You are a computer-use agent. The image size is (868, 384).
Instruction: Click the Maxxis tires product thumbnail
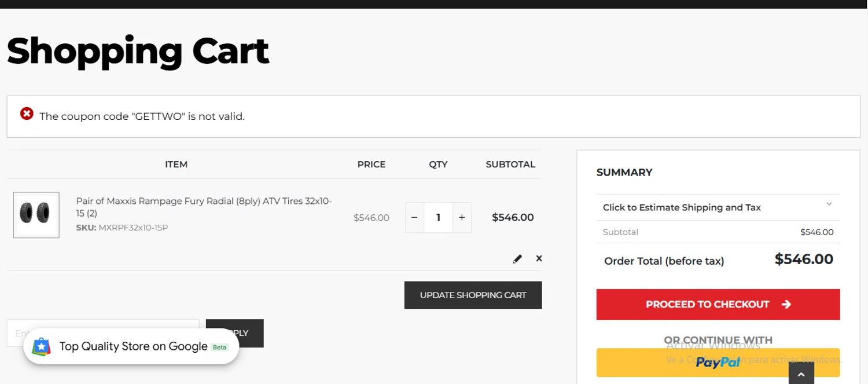[36, 215]
